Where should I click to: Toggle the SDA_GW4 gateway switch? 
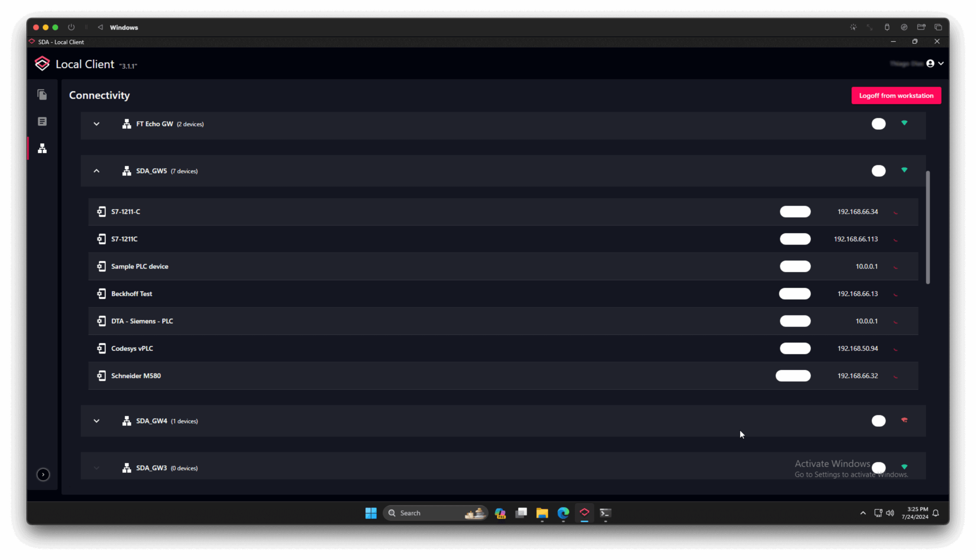878,421
